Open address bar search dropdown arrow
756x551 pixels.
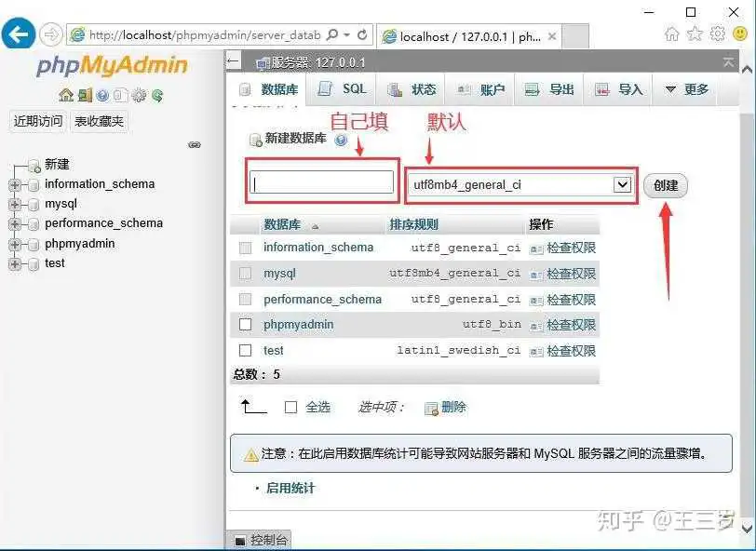[347, 34]
